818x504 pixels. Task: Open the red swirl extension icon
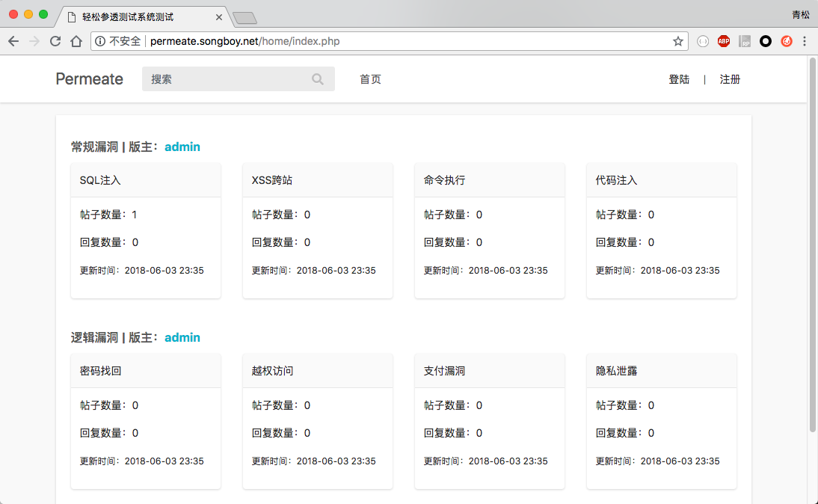786,41
